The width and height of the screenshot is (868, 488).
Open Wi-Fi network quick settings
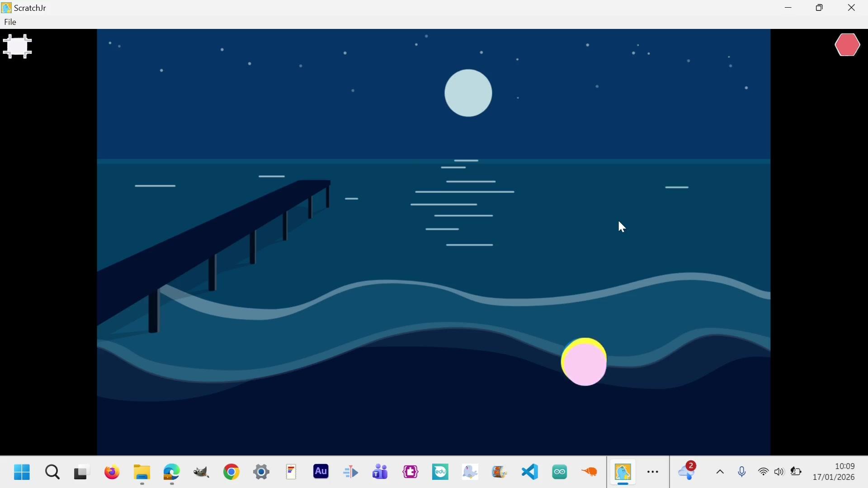763,472
